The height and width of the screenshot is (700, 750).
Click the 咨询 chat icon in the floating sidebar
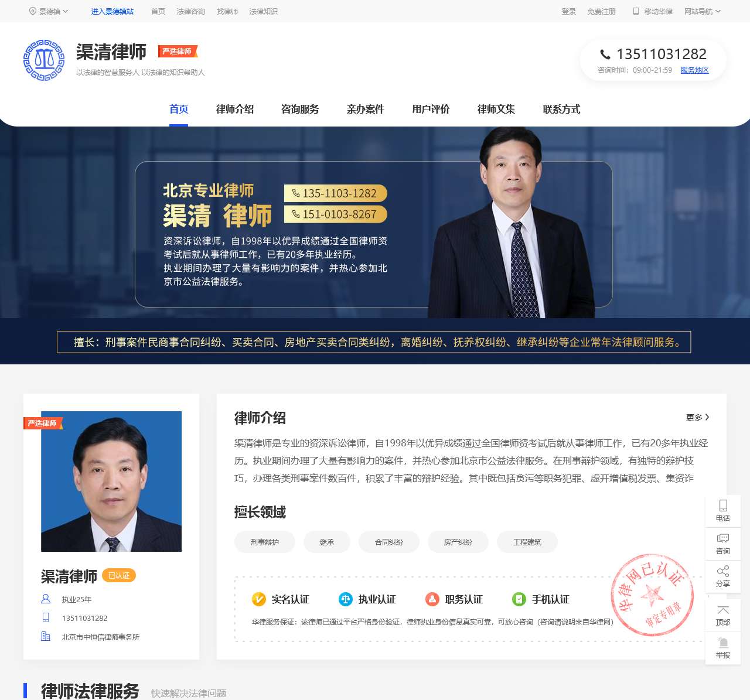(723, 538)
